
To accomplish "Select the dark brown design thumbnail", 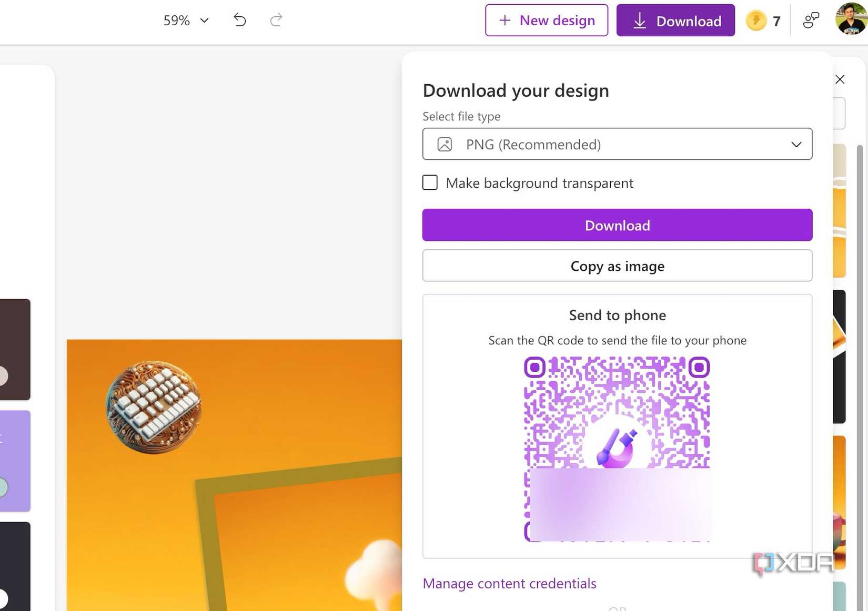I will point(15,350).
